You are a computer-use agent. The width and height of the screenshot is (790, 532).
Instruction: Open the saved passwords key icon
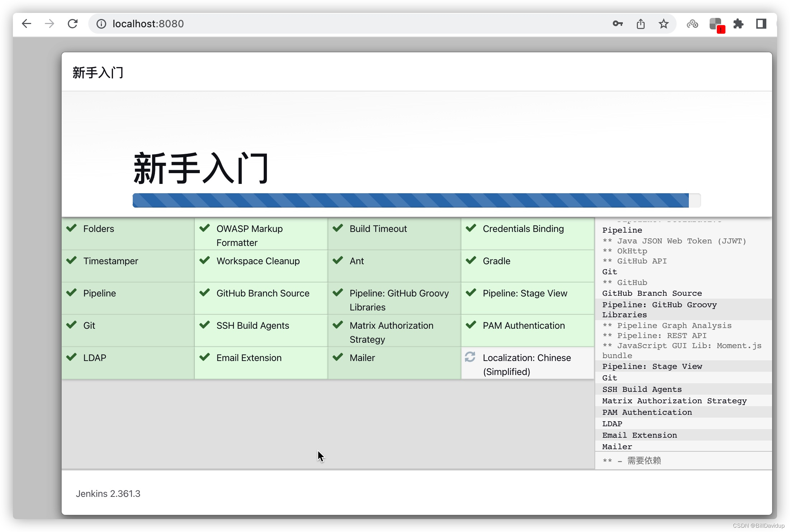click(x=617, y=24)
